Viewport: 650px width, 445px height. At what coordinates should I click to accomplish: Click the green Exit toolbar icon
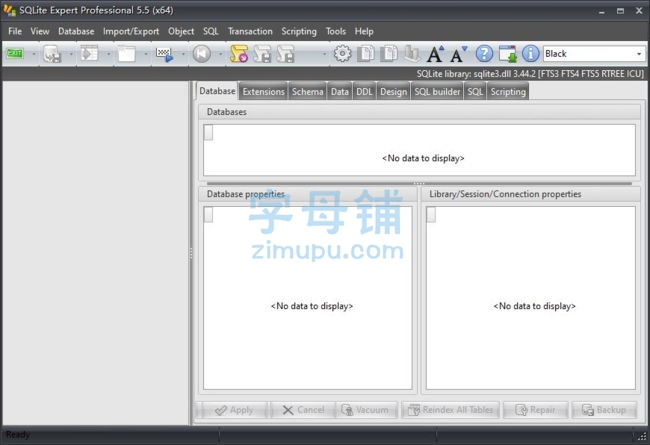tap(15, 54)
